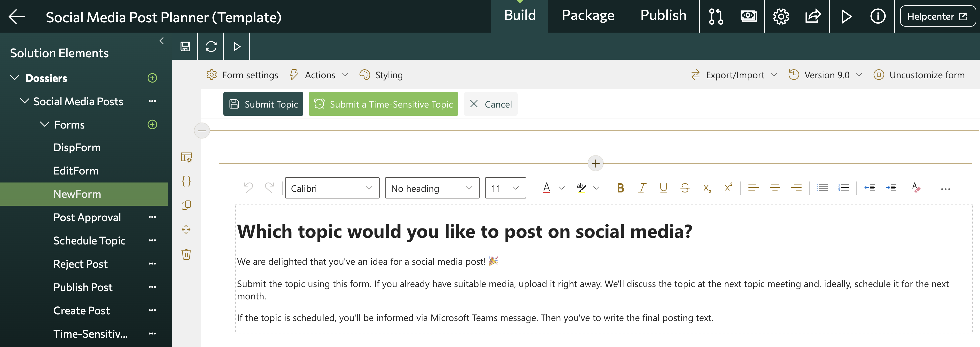Open Social Media Posts options menu
Image resolution: width=980 pixels, height=347 pixels.
tap(152, 101)
